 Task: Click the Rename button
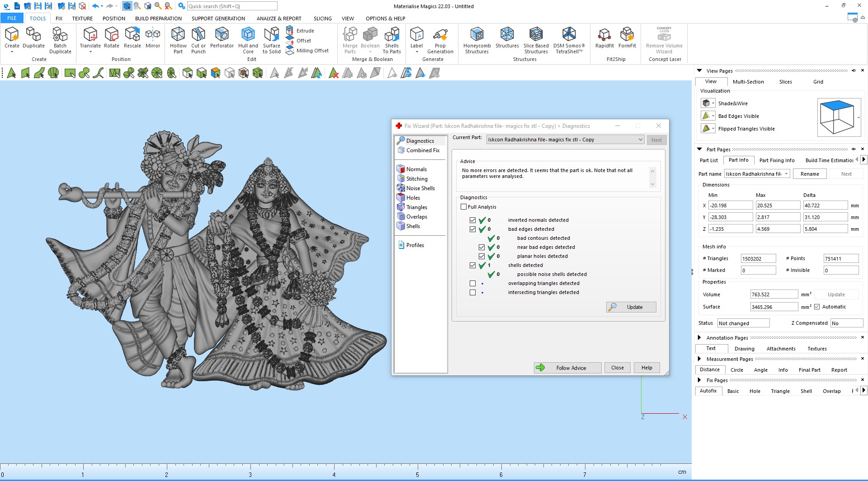click(810, 174)
